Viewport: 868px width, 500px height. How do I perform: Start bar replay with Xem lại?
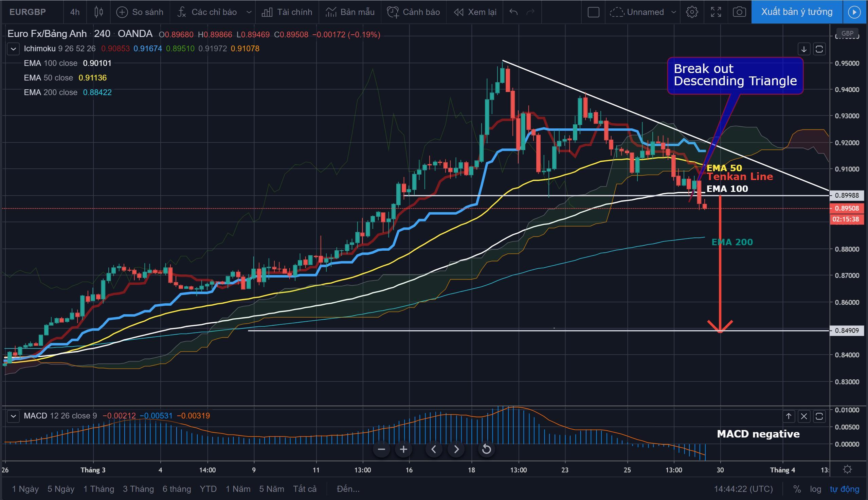point(475,12)
